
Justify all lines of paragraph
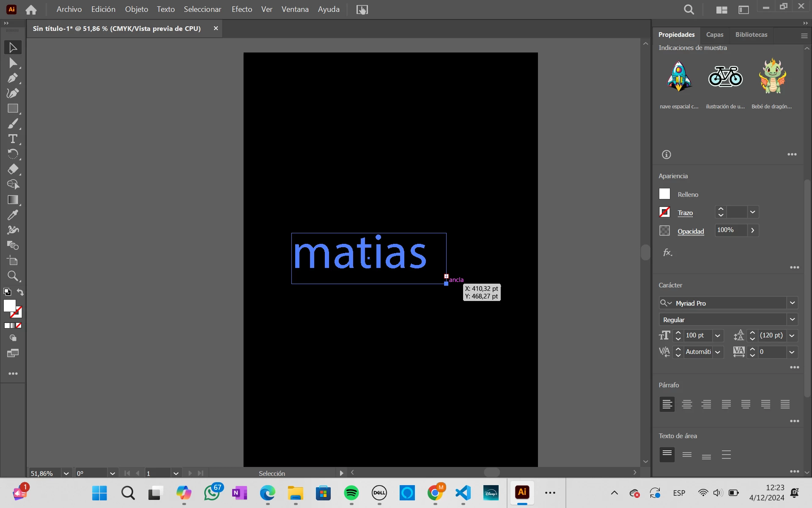[x=785, y=404]
